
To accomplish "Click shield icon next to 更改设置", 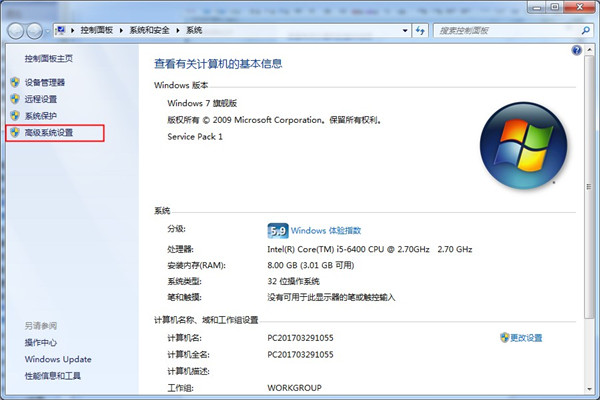I will (504, 337).
